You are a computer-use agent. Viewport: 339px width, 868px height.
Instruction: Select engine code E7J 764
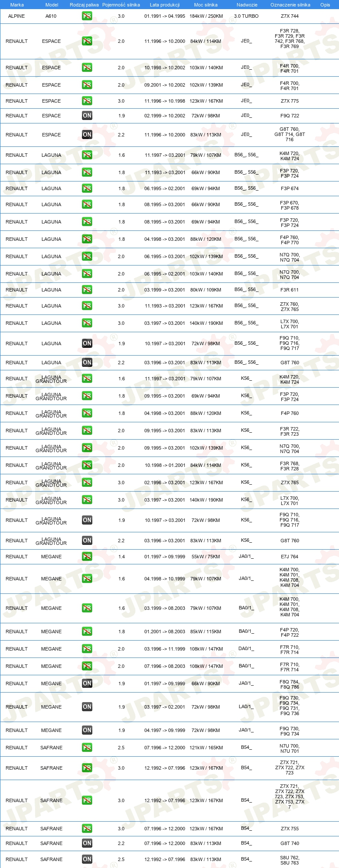290,557
